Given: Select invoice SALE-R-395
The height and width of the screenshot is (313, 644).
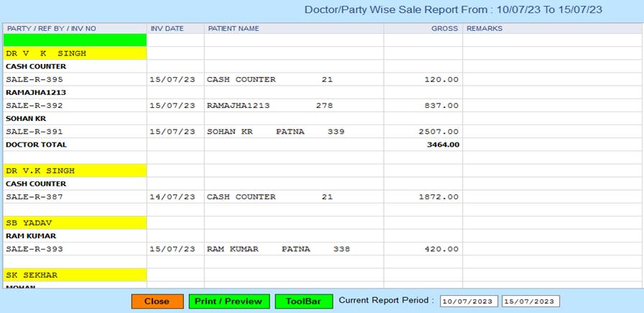Looking at the screenshot, I should [34, 79].
